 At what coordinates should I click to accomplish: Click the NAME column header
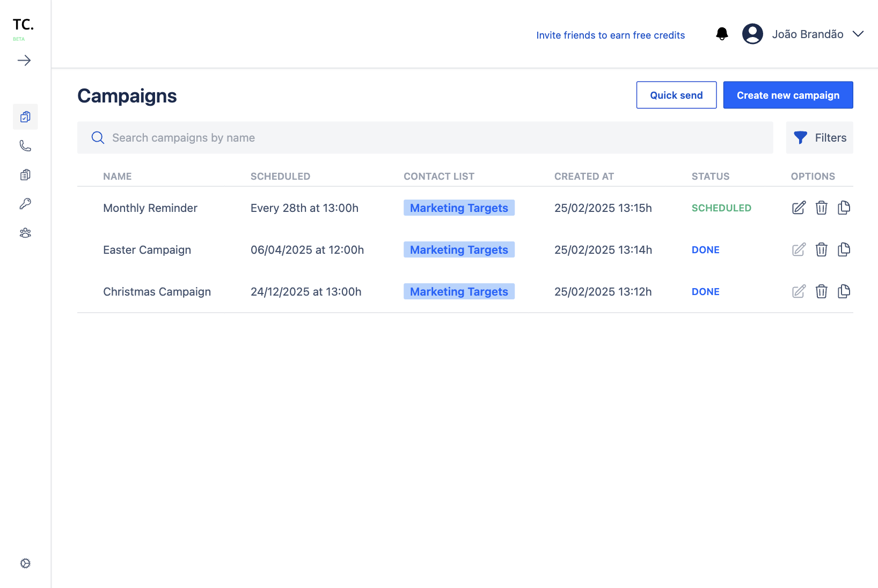(117, 177)
